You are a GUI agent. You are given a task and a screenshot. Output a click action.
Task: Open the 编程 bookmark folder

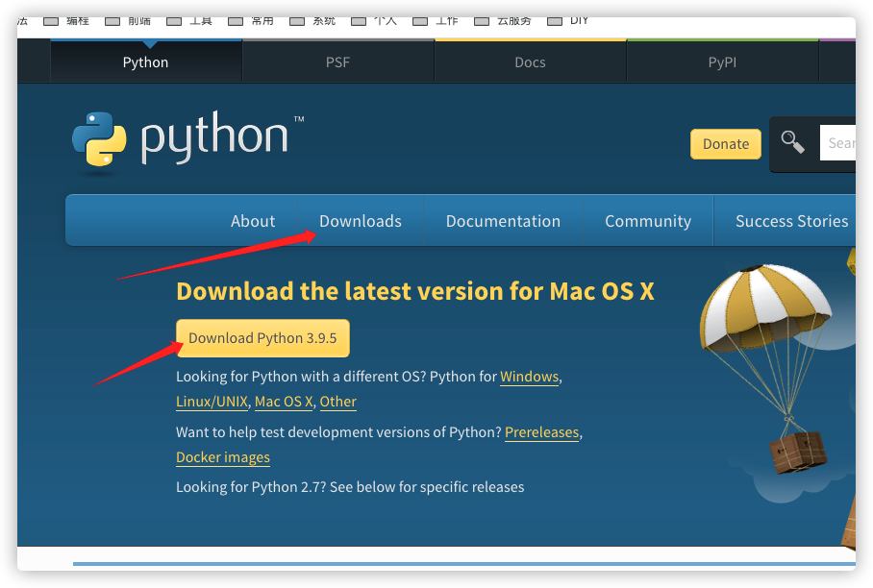tap(66, 21)
